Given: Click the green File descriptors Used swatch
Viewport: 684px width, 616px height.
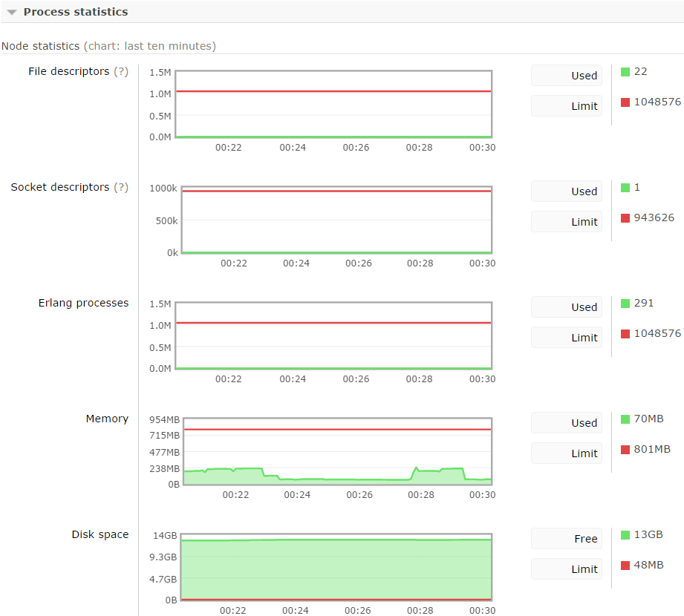Looking at the screenshot, I should [x=625, y=72].
